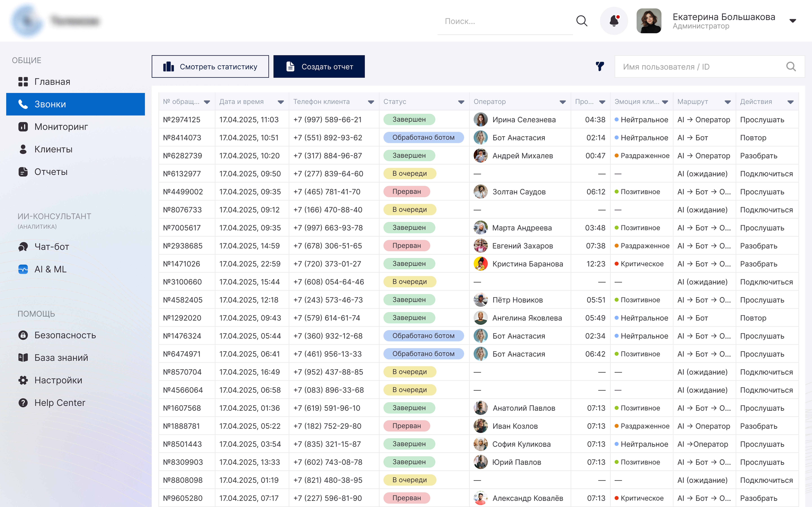Expand the Дата и время column dropdown
Viewport: 812px width, 507px height.
tap(281, 102)
